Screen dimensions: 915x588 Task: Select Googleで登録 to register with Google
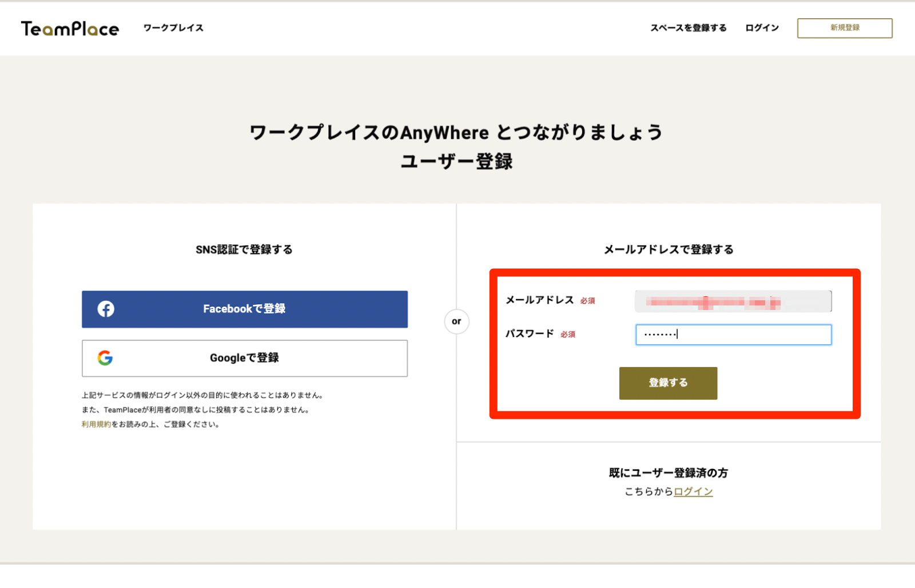pyautogui.click(x=245, y=358)
